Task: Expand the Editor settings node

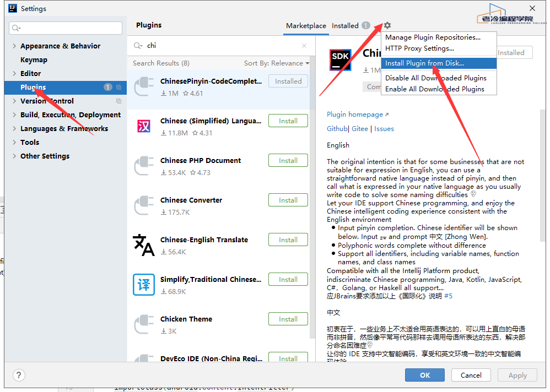Action: (14, 74)
